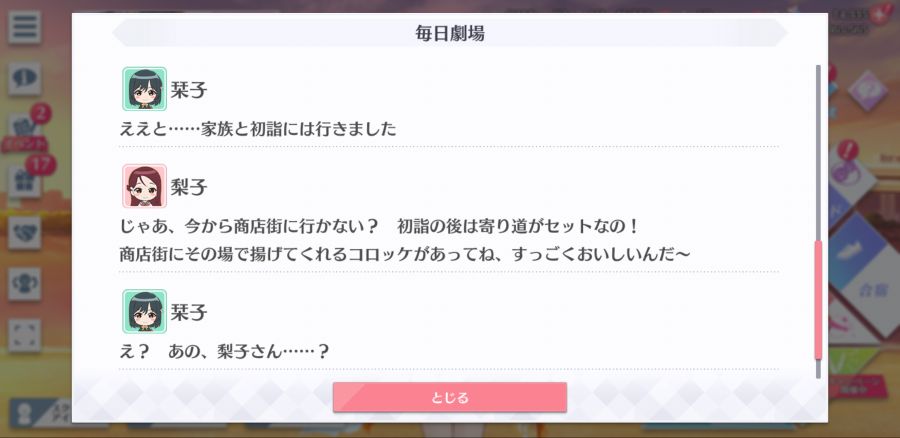The width and height of the screenshot is (900, 438).
Task: Open the present box icon with badge 17
Action: pos(25,180)
